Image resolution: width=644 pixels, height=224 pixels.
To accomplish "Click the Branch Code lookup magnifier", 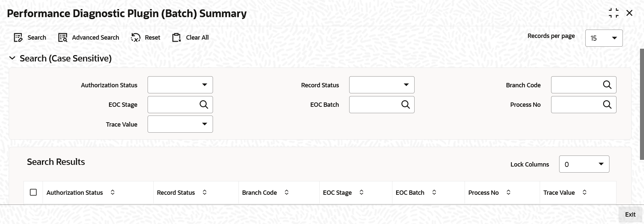I will 607,85.
